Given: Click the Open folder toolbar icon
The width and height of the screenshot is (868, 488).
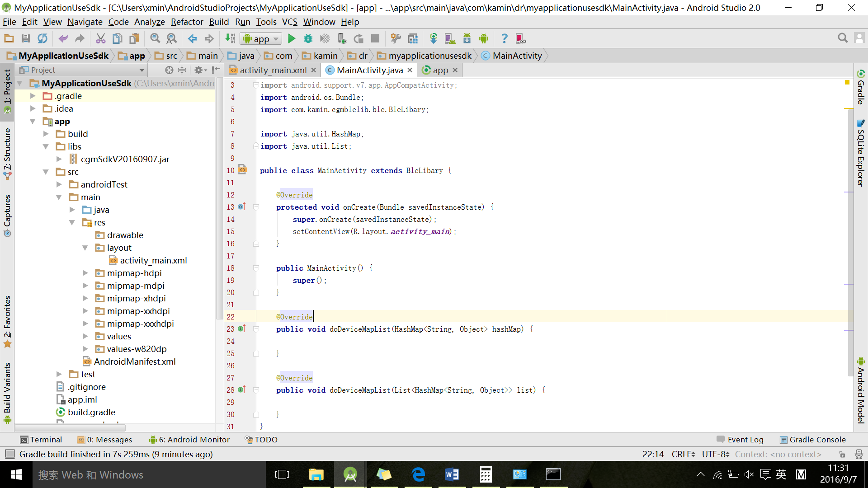Looking at the screenshot, I should tap(9, 39).
